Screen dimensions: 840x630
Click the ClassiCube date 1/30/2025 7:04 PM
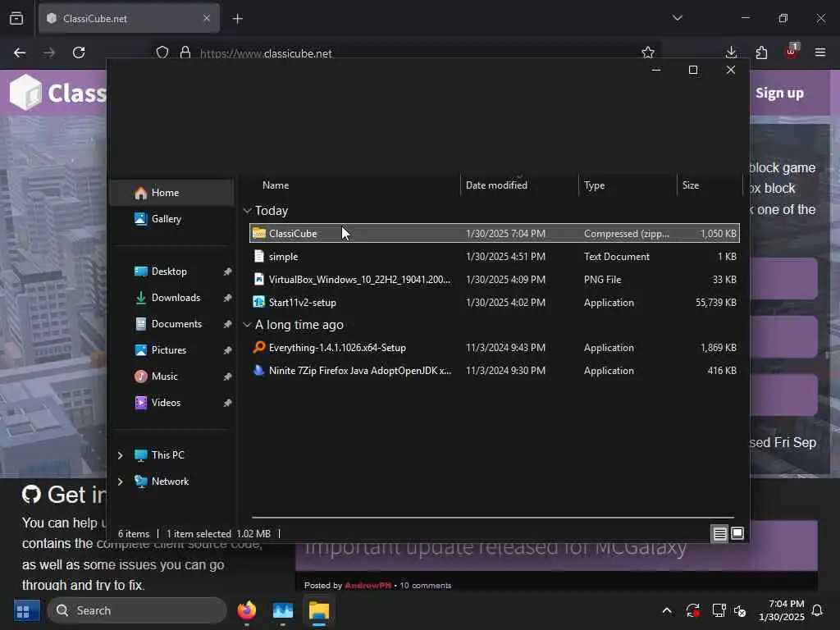pyautogui.click(x=505, y=234)
